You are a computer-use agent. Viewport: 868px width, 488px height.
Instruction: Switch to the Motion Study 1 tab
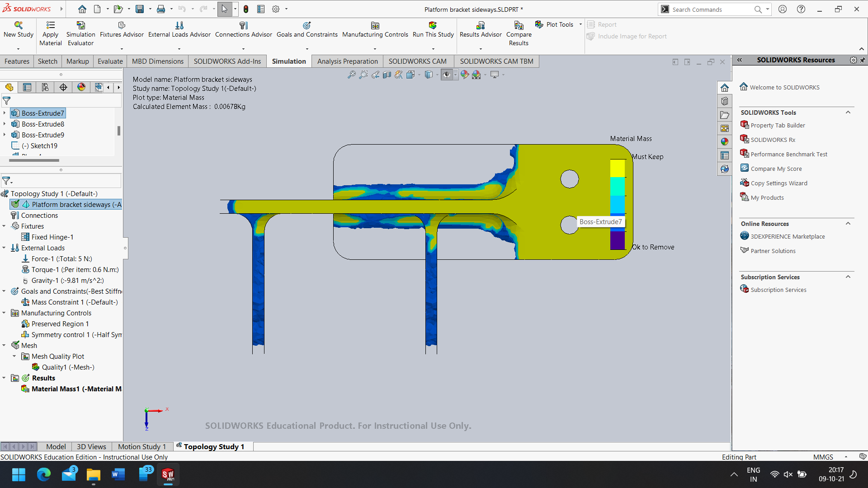click(142, 446)
